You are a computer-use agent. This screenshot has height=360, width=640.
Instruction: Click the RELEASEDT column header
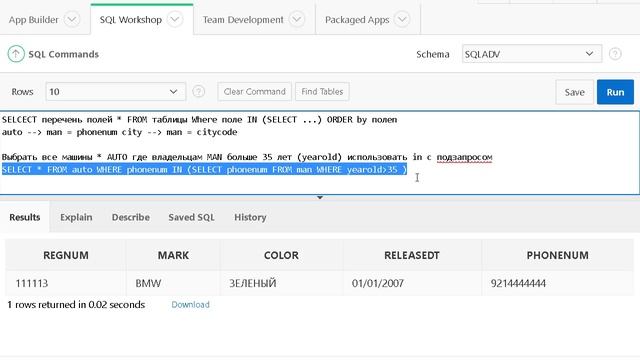pyautogui.click(x=412, y=255)
